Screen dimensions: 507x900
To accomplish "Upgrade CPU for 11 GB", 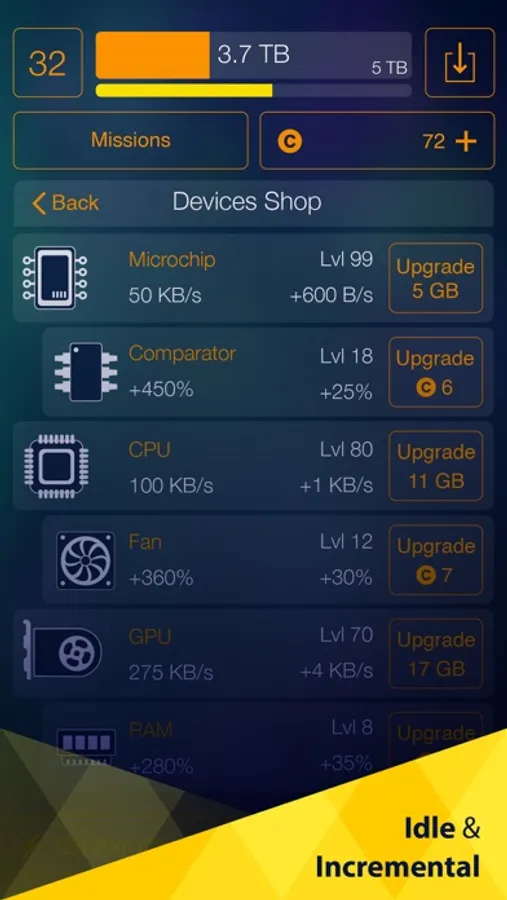I will (435, 466).
